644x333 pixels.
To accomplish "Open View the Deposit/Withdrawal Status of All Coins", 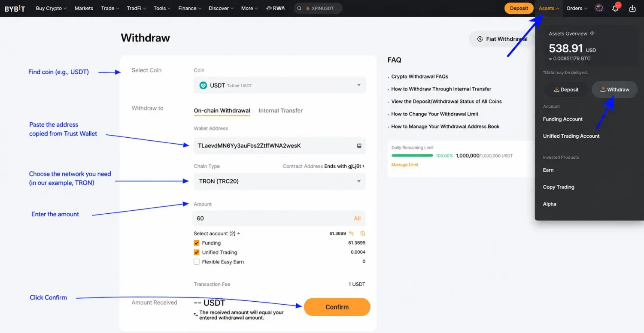I will coord(447,102).
